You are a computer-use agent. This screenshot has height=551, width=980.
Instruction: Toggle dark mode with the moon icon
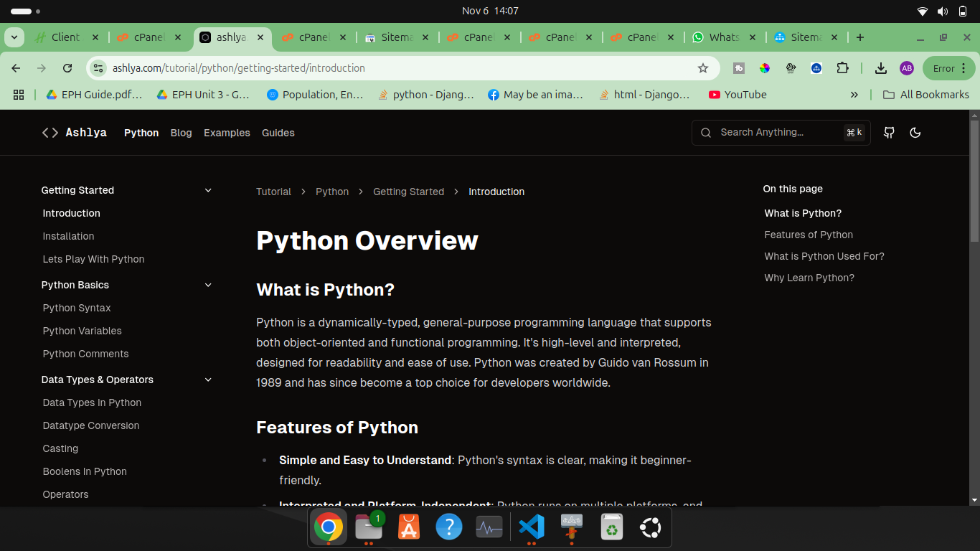click(915, 133)
